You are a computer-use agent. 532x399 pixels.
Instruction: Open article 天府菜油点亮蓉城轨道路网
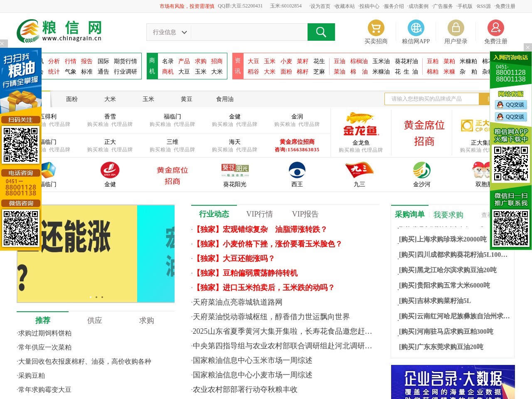click(237, 302)
